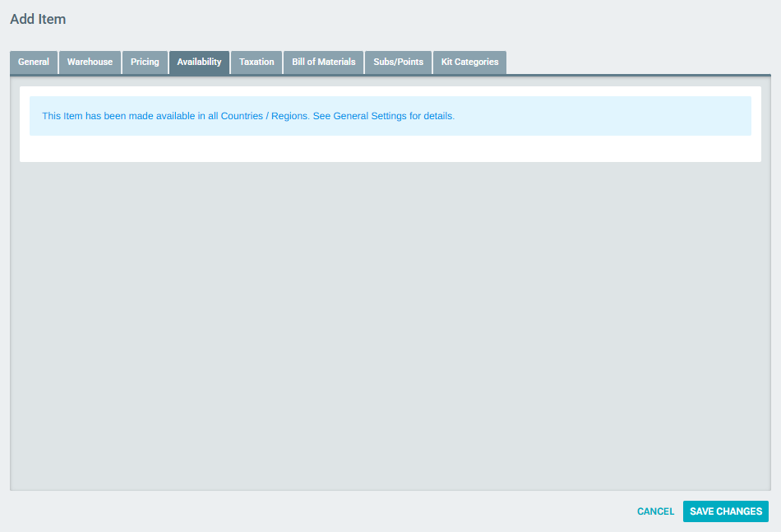Screen dimensions: 781x532
Task: Open warehouse options from the tab row
Action: (x=90, y=62)
